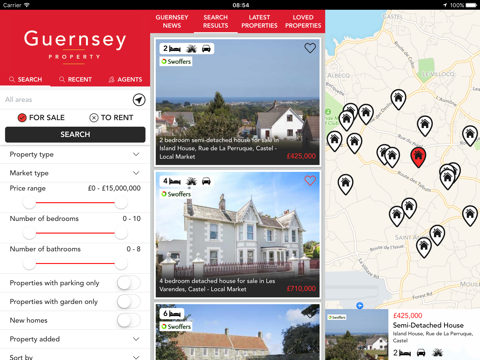Tap the 2 bed garden parking badge on first listing
The width and height of the screenshot is (480, 360).
187,49
